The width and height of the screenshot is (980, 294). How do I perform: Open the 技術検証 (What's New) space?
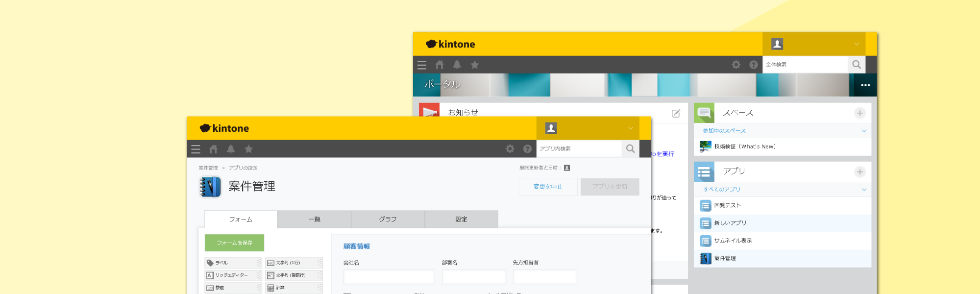pos(783,147)
